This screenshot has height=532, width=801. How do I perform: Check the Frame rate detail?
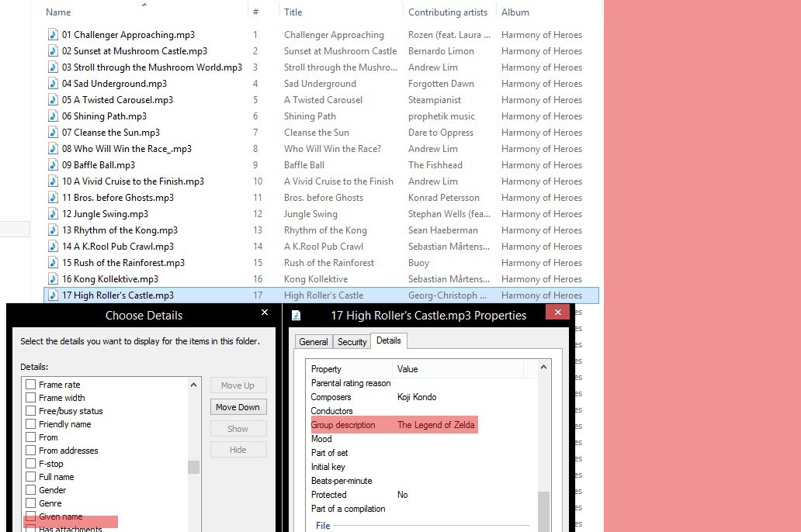30,384
